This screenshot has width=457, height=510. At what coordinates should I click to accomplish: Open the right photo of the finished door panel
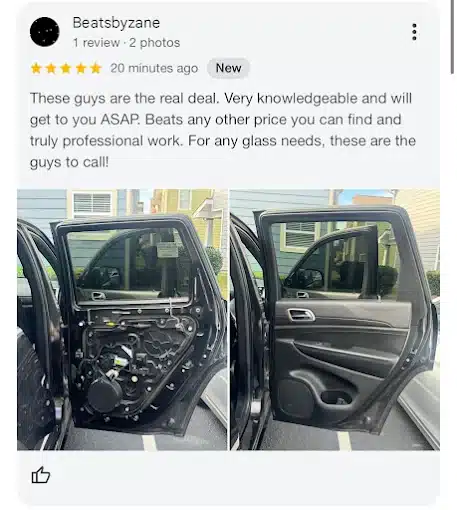tap(335, 320)
